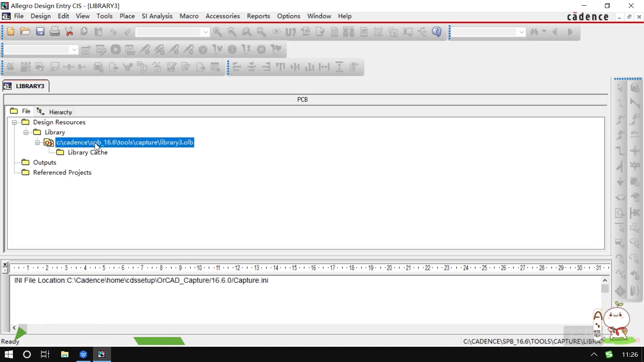Open the Tools menu
Image resolution: width=644 pixels, height=362 pixels.
[104, 16]
